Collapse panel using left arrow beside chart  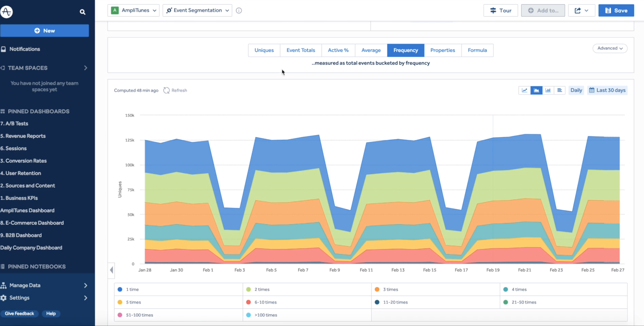coord(111,270)
